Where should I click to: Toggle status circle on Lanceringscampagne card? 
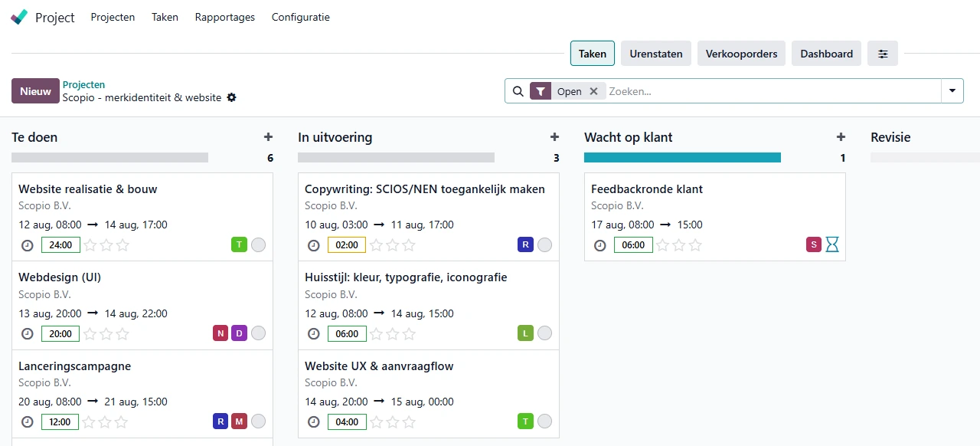coord(259,421)
